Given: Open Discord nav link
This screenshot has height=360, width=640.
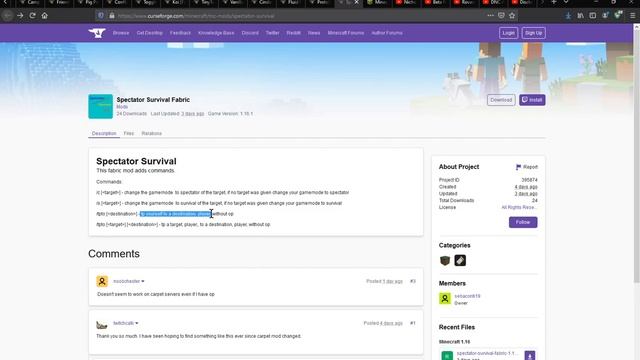Looking at the screenshot, I should [250, 33].
